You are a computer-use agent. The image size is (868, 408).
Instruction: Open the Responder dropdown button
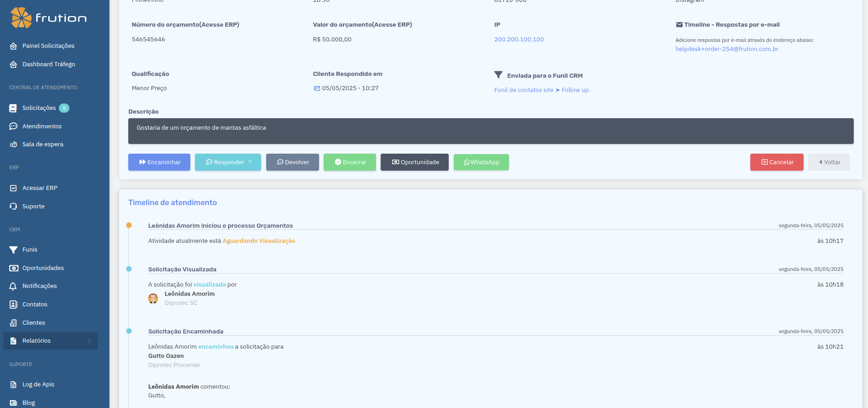point(228,162)
